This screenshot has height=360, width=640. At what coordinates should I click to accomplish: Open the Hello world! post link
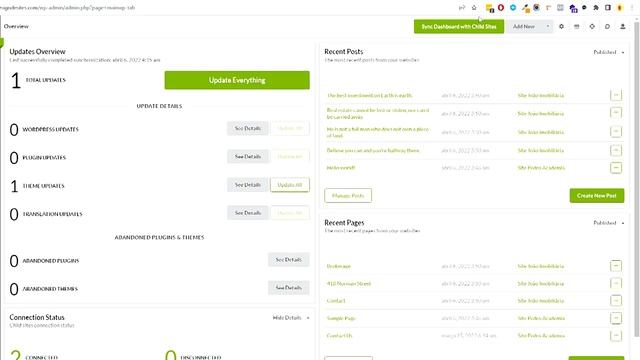(341, 168)
